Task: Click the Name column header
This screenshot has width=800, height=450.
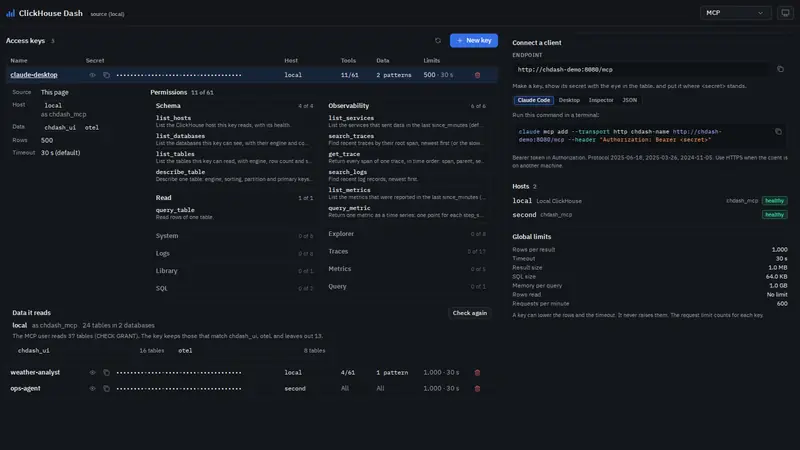Action: (x=19, y=60)
